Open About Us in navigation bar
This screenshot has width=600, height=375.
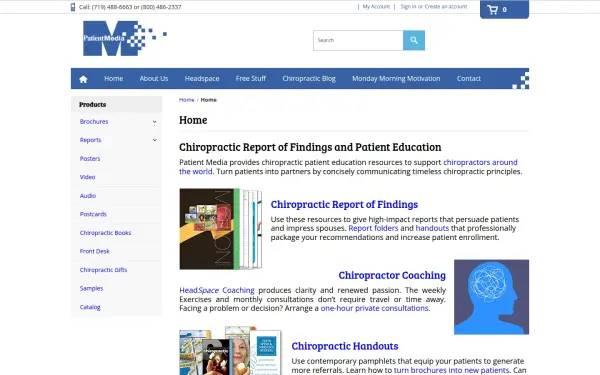point(154,78)
